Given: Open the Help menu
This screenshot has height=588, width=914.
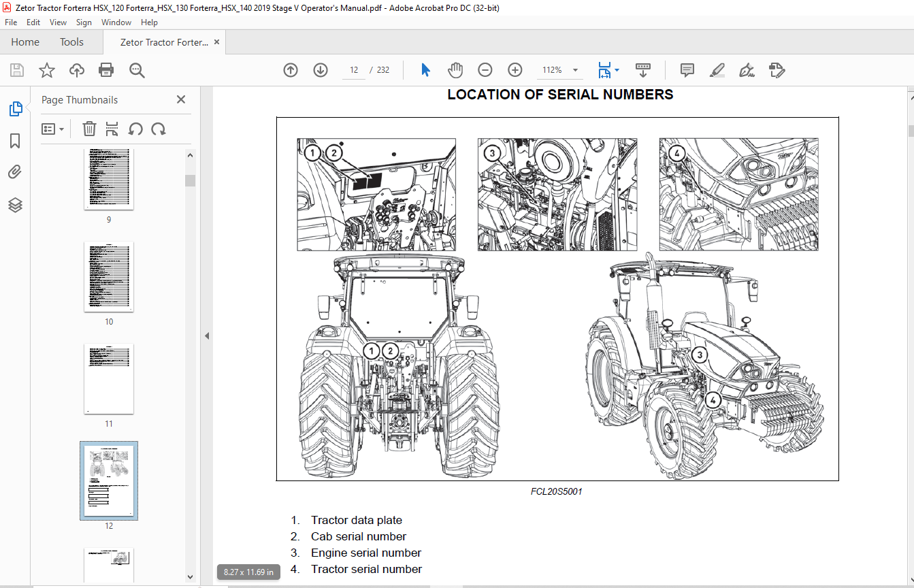Looking at the screenshot, I should [149, 22].
